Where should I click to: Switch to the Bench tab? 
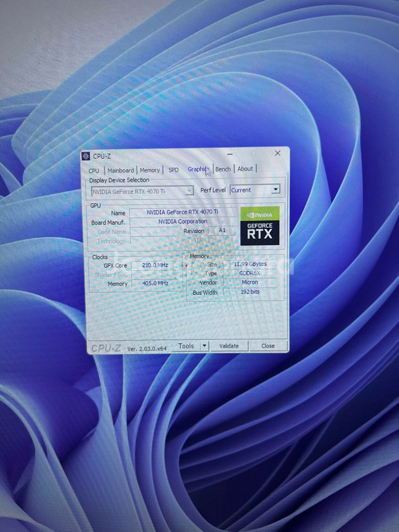point(223,169)
